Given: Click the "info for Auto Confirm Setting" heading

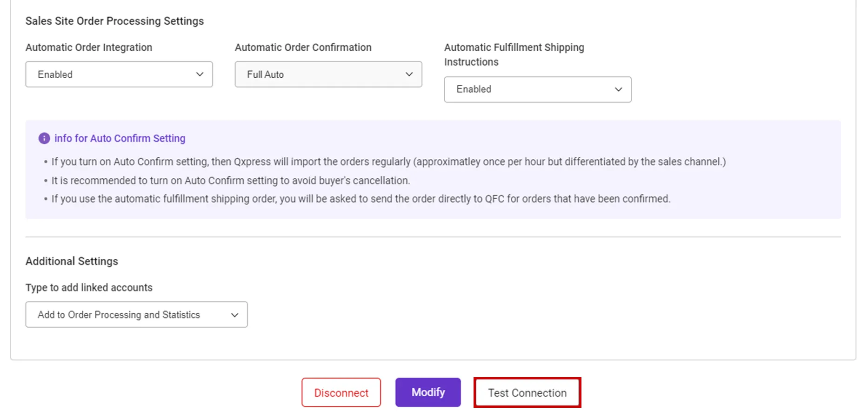Looking at the screenshot, I should pyautogui.click(x=120, y=138).
